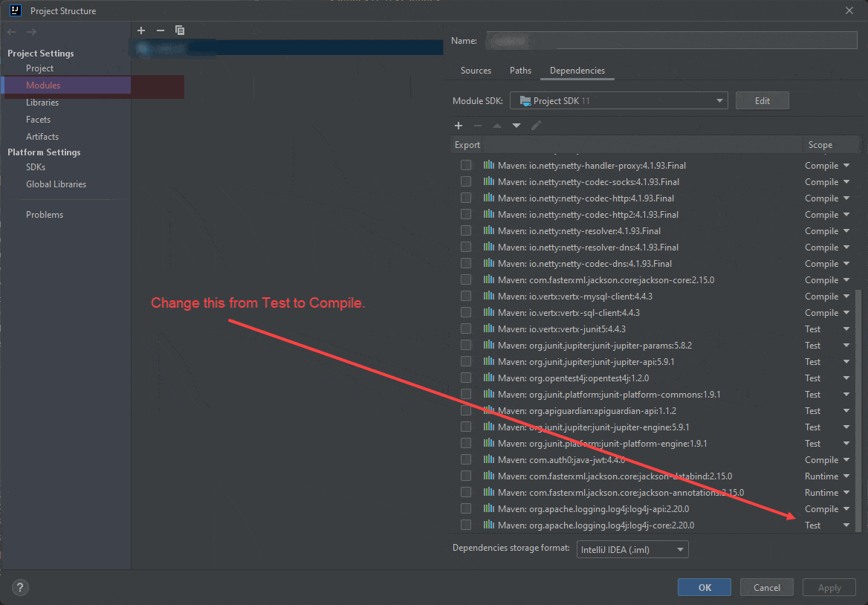Click the remove module minus icon
Viewport: 868px width, 605px height.
pyautogui.click(x=161, y=30)
